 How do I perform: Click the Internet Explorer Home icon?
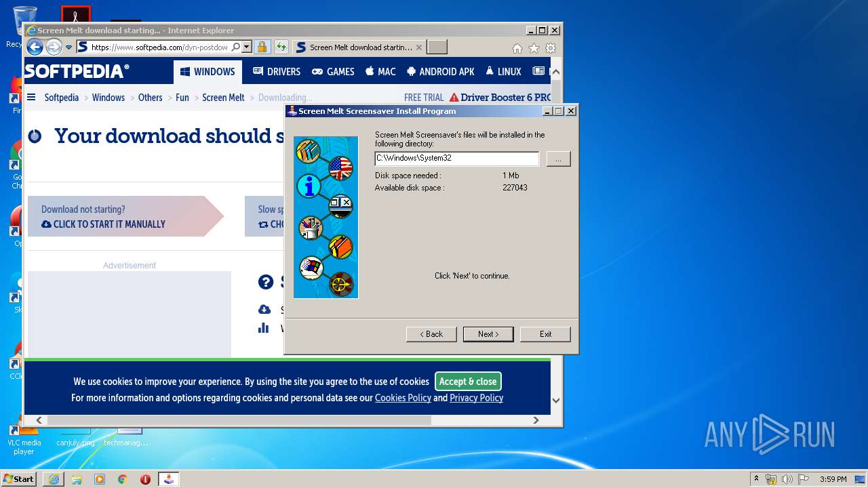tap(517, 48)
